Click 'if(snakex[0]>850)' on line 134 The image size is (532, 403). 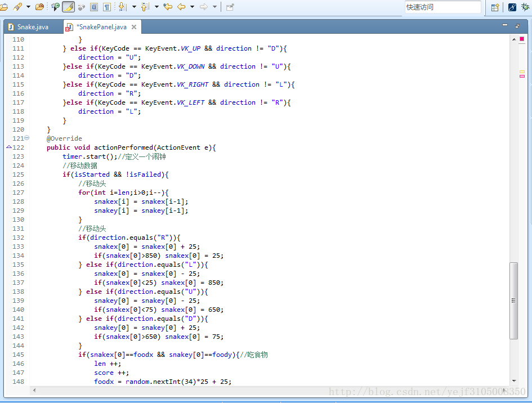point(127,256)
